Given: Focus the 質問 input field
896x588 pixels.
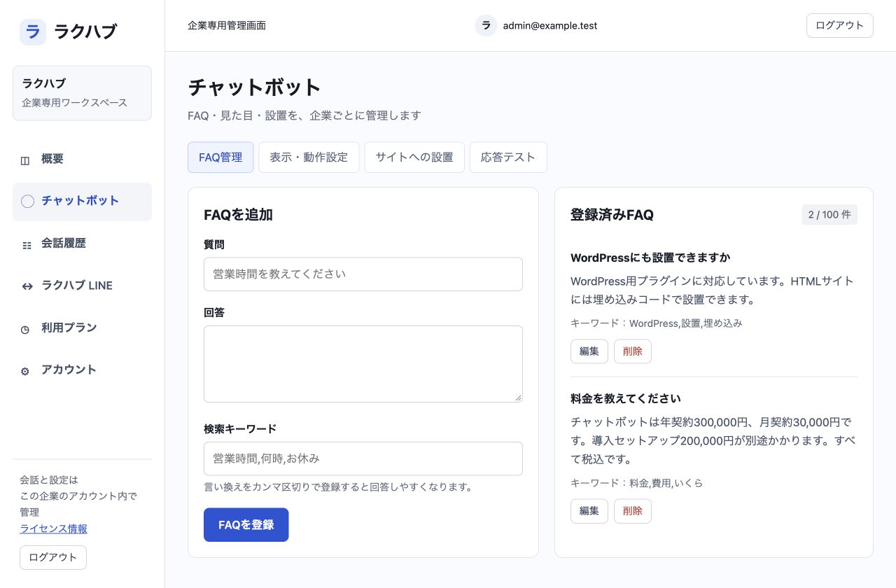Looking at the screenshot, I should (x=363, y=274).
